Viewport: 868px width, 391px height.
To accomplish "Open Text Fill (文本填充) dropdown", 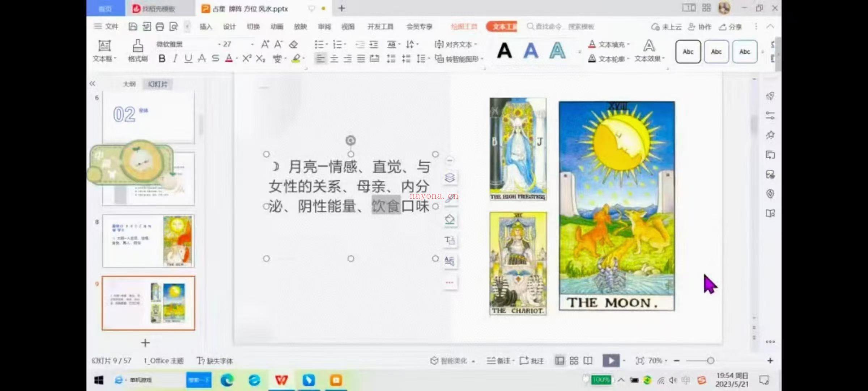I will click(609, 44).
